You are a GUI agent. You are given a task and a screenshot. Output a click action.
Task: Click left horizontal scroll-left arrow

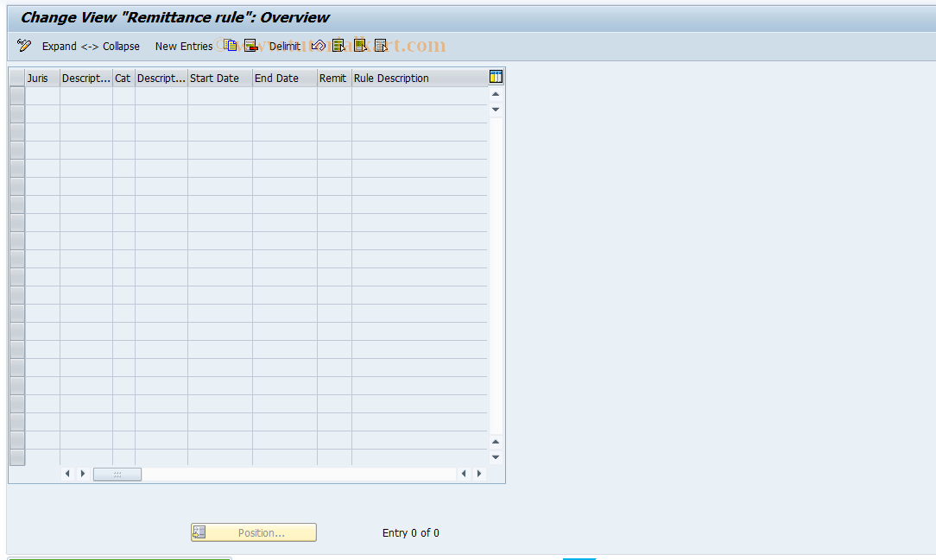[67, 474]
